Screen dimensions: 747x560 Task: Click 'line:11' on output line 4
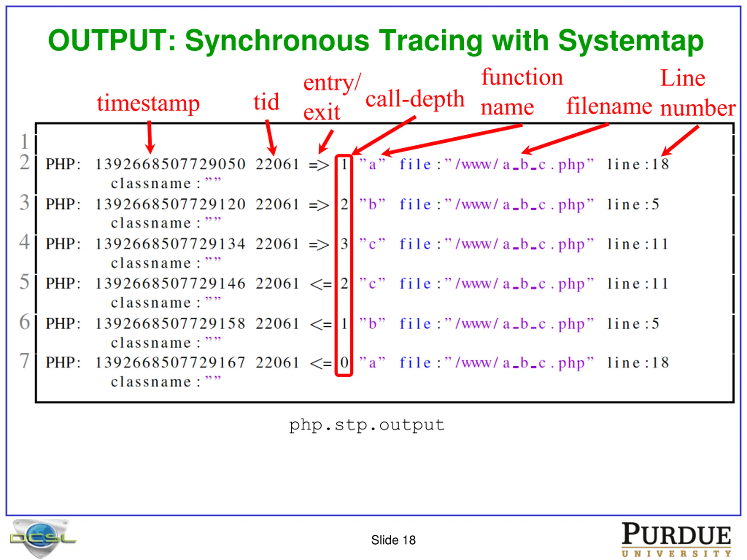[x=638, y=244]
